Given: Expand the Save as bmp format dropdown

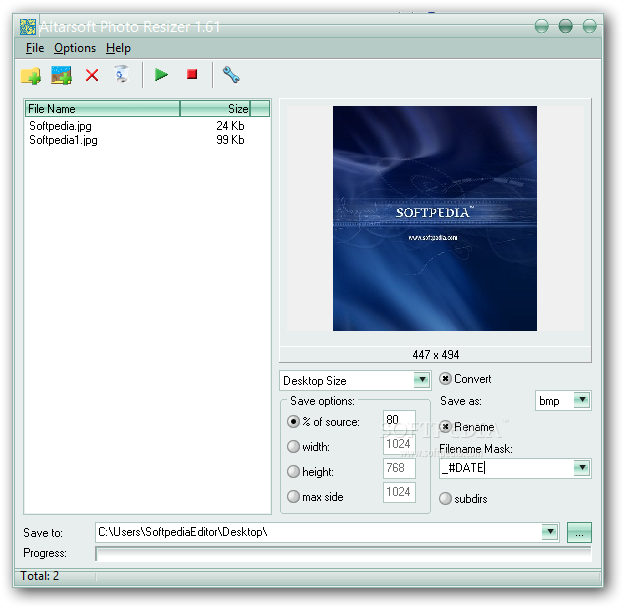Looking at the screenshot, I should click(x=582, y=400).
